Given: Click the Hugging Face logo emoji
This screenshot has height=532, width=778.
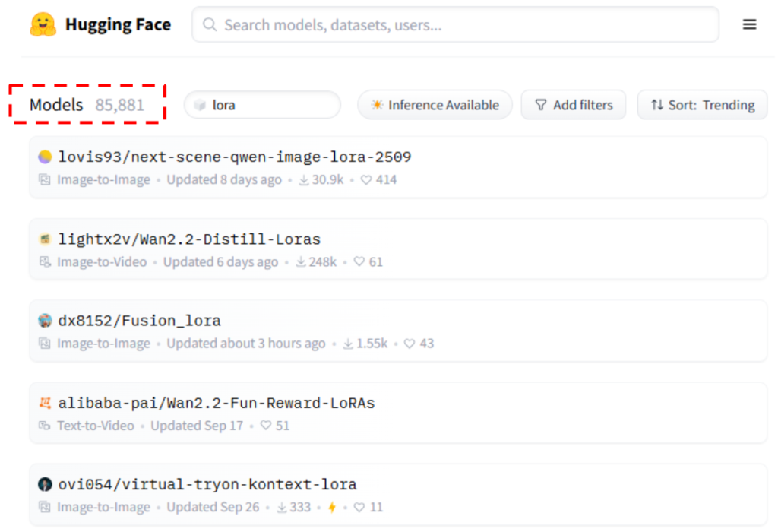Looking at the screenshot, I should click(43, 25).
